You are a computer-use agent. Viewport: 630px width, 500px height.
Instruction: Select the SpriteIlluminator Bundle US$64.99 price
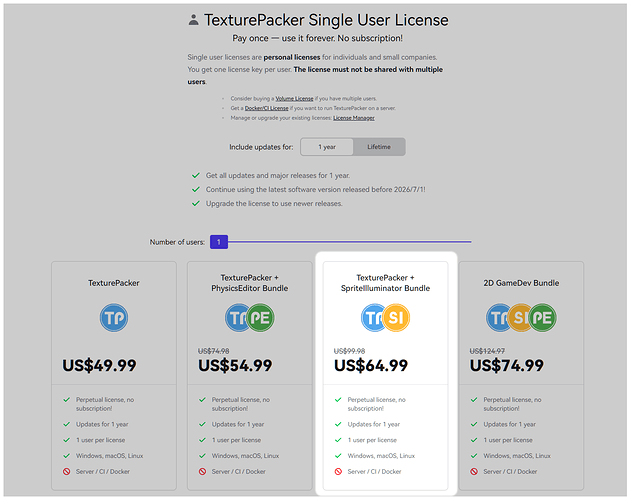point(371,365)
